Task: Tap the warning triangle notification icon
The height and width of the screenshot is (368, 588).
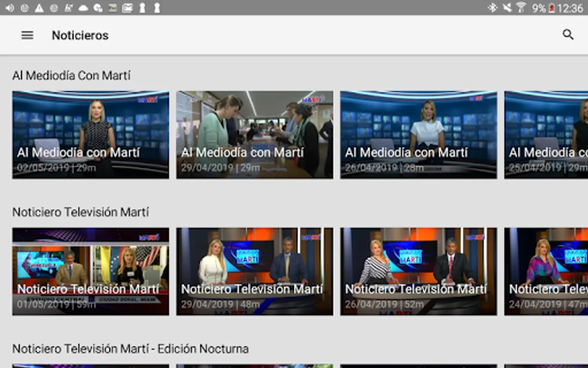Action: click(x=39, y=8)
